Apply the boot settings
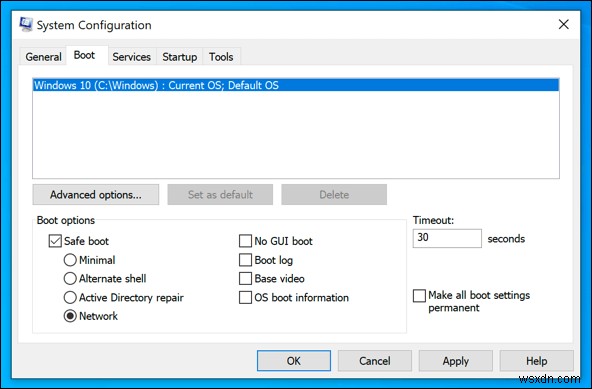 point(456,361)
